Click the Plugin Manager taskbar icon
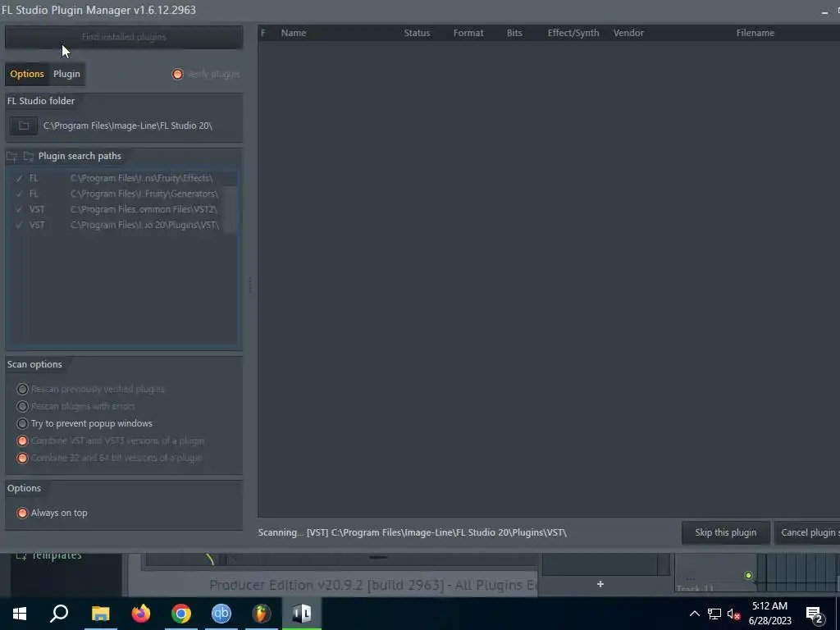840x630 pixels. [x=302, y=614]
